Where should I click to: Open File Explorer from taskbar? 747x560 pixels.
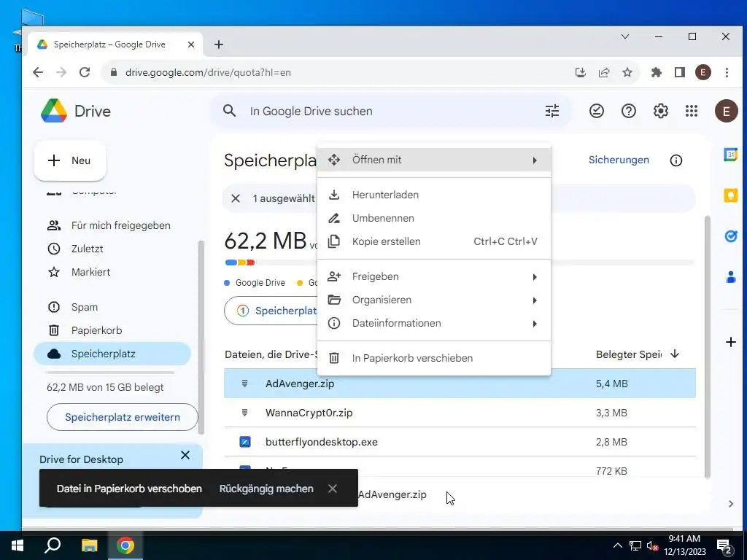click(x=89, y=545)
